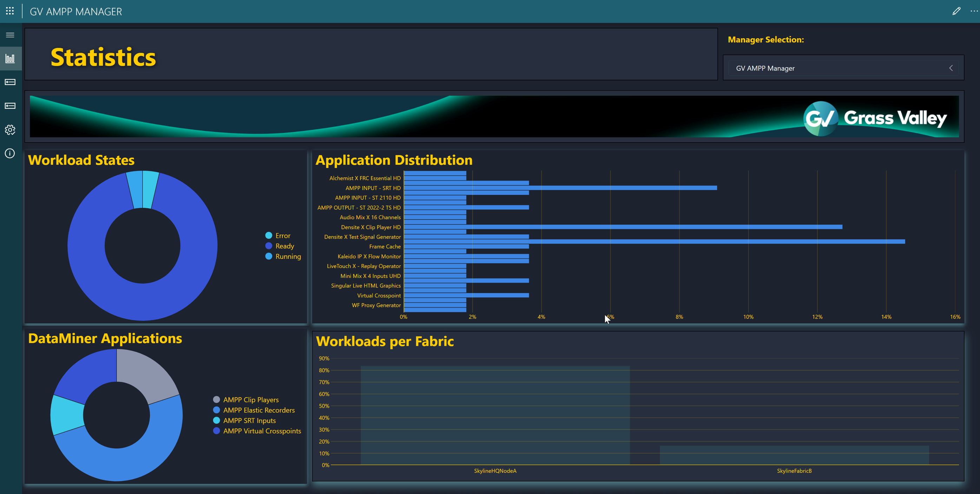This screenshot has height=494, width=980.
Task: Click the Manager Selection dropdown chevron
Action: (x=951, y=68)
